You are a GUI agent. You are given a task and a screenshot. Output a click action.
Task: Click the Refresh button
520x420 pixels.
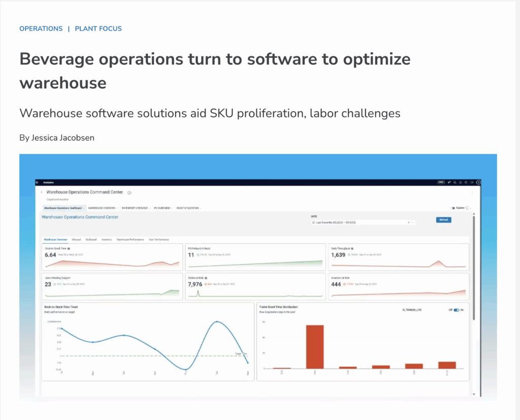coord(443,220)
